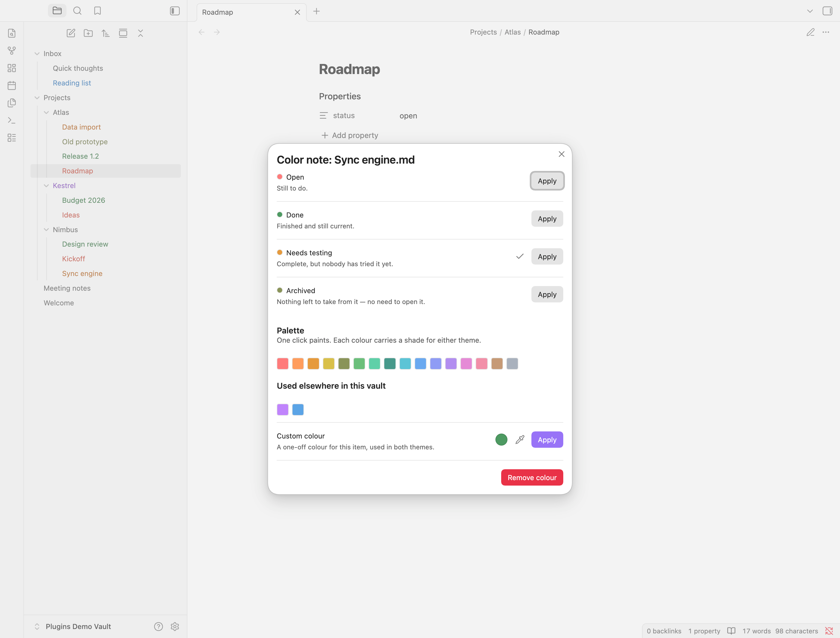
Task: Apply the custom colour
Action: coord(547,440)
